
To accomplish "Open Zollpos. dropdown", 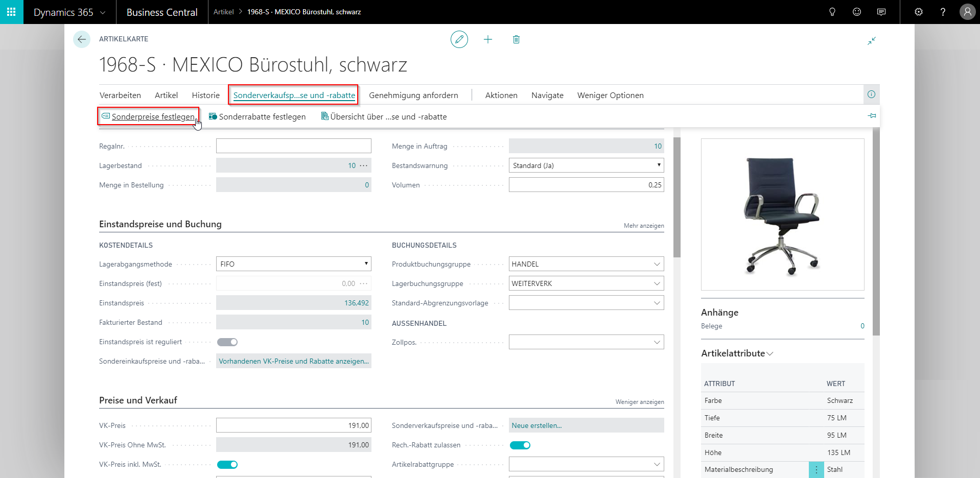I will (x=657, y=342).
